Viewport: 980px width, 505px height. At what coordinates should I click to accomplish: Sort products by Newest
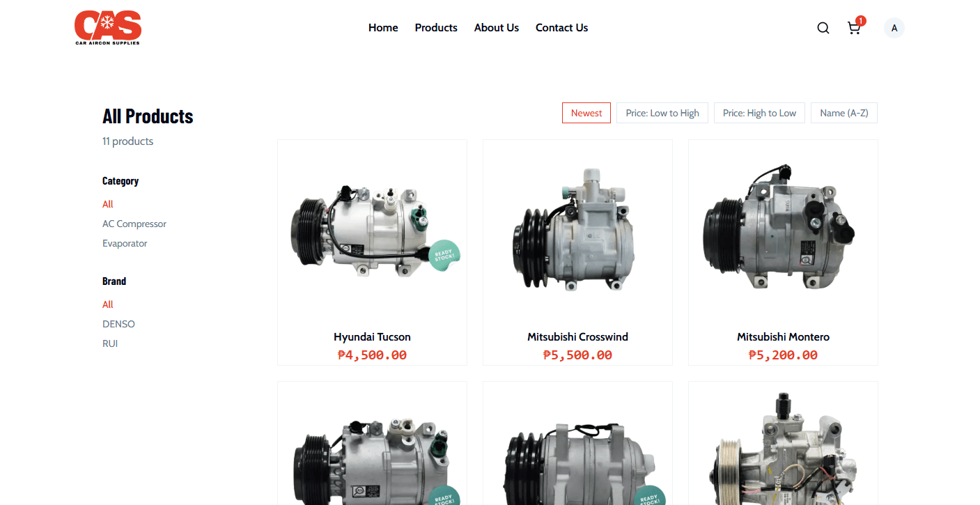pyautogui.click(x=586, y=113)
